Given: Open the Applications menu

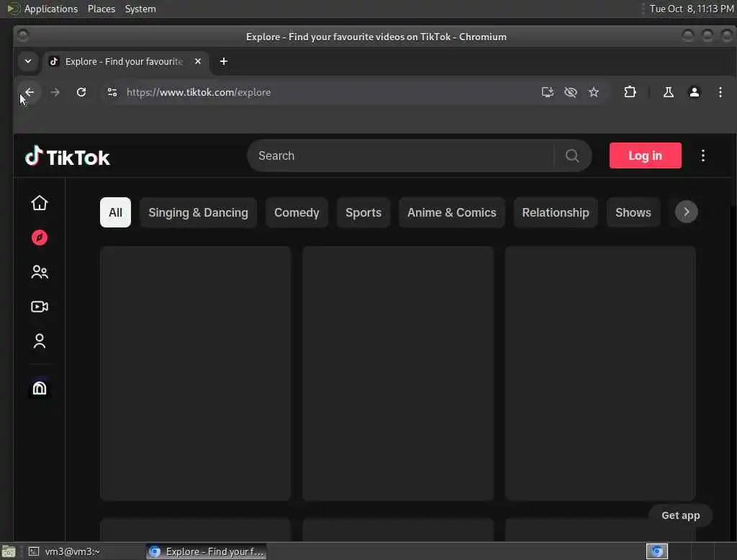Looking at the screenshot, I should (51, 9).
